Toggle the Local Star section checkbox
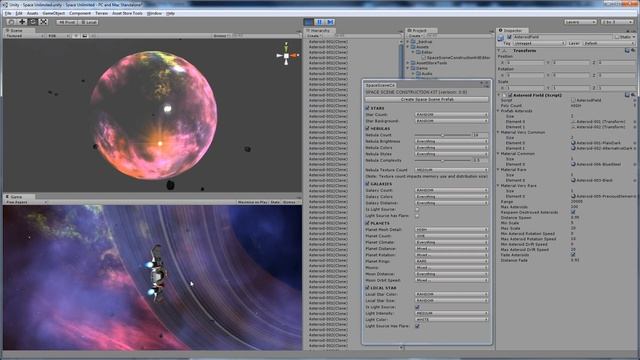Image resolution: width=640 pixels, height=360 pixels. [367, 288]
